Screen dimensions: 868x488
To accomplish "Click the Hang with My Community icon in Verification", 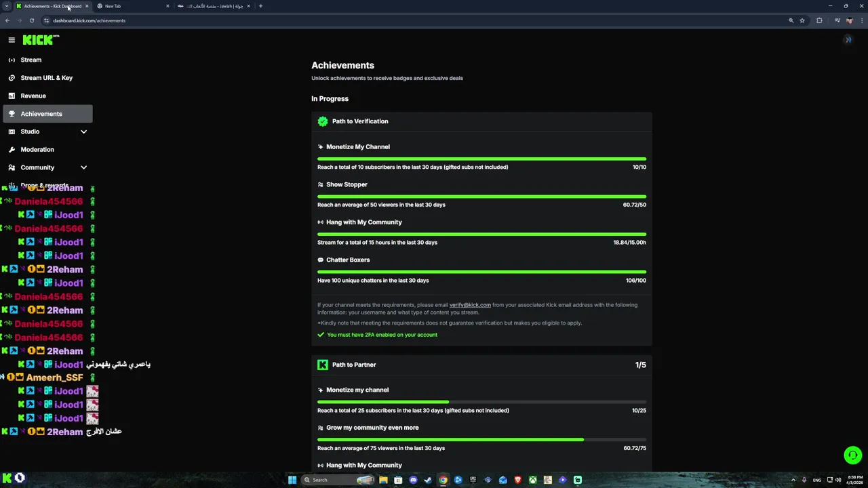I will point(321,222).
